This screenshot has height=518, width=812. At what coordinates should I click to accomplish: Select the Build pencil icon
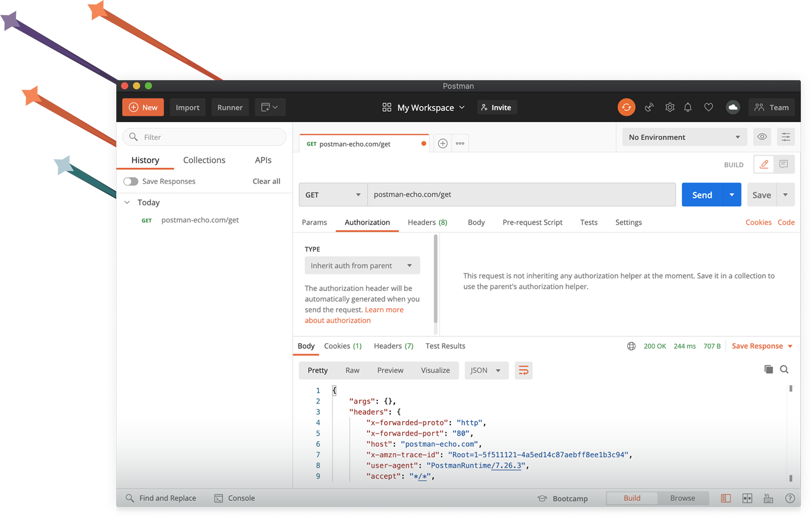[x=764, y=164]
